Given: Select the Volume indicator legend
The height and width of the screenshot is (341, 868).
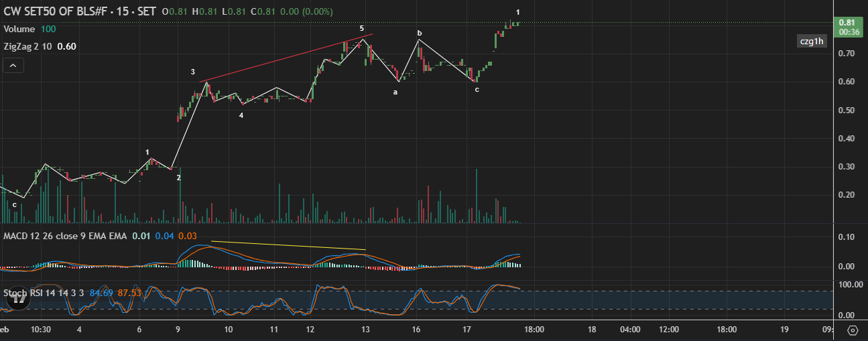Looking at the screenshot, I should [x=19, y=29].
